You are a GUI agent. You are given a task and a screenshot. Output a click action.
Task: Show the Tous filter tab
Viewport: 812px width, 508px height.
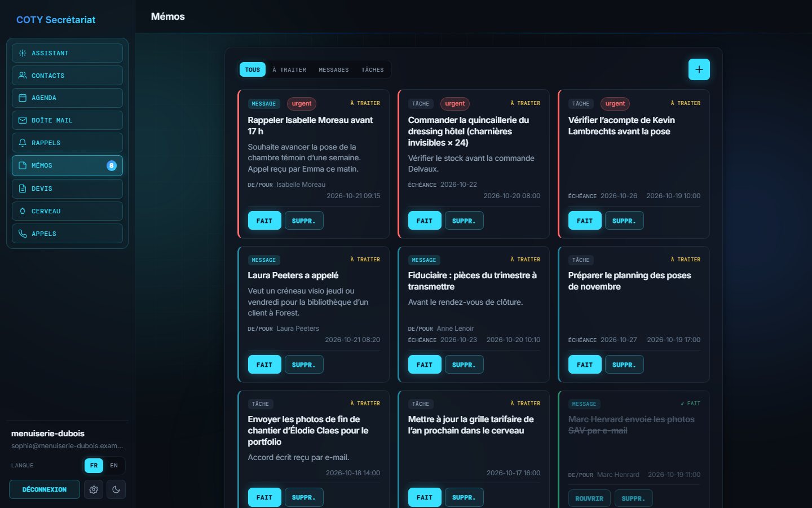coord(253,69)
